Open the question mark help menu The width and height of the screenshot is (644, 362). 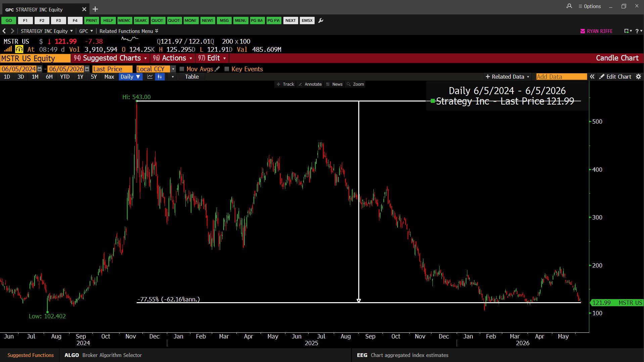coord(639,31)
